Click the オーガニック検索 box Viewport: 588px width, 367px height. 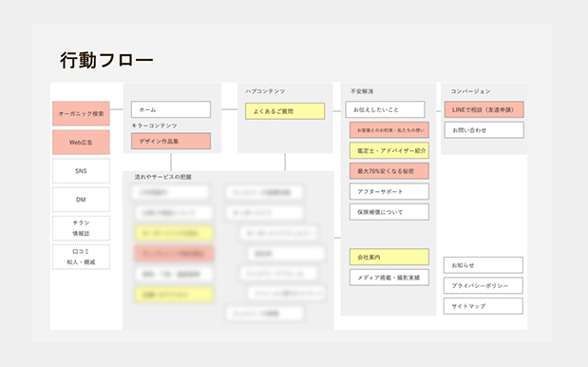81,113
